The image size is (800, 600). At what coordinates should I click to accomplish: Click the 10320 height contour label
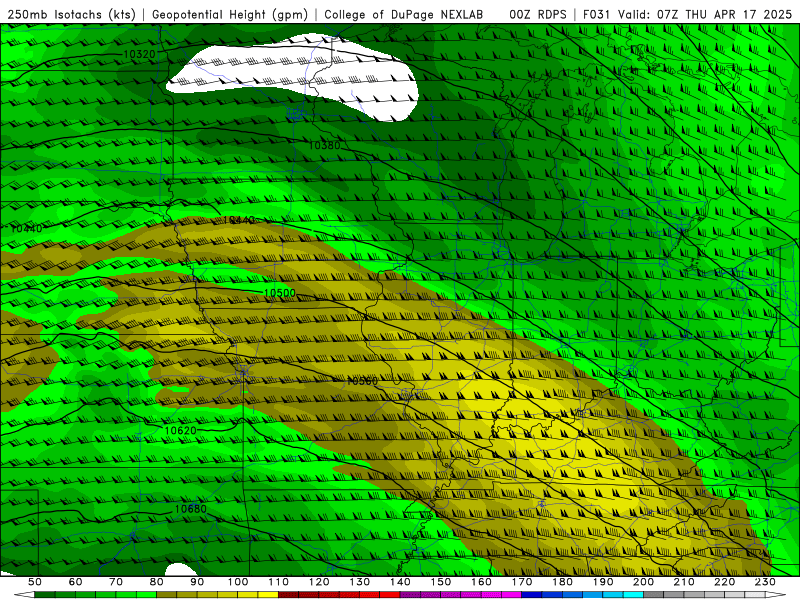pyautogui.click(x=139, y=54)
